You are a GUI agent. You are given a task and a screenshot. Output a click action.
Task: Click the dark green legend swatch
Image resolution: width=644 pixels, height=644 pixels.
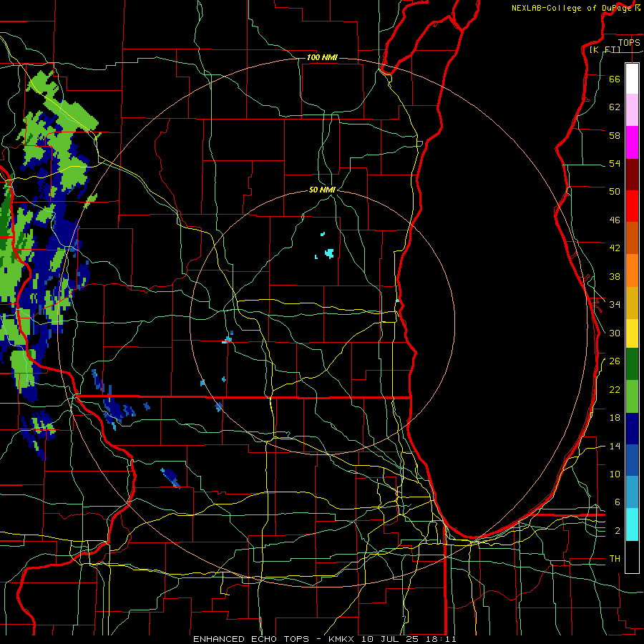pos(632,364)
